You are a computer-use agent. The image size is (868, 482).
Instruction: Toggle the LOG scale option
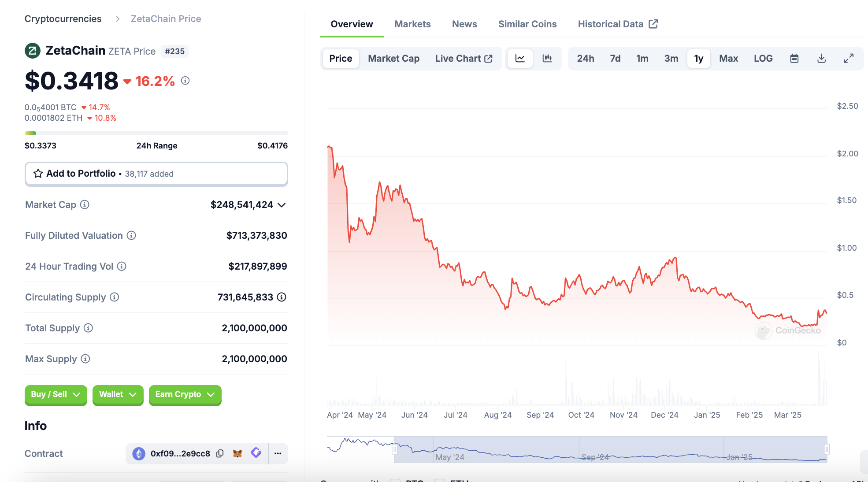click(x=763, y=59)
